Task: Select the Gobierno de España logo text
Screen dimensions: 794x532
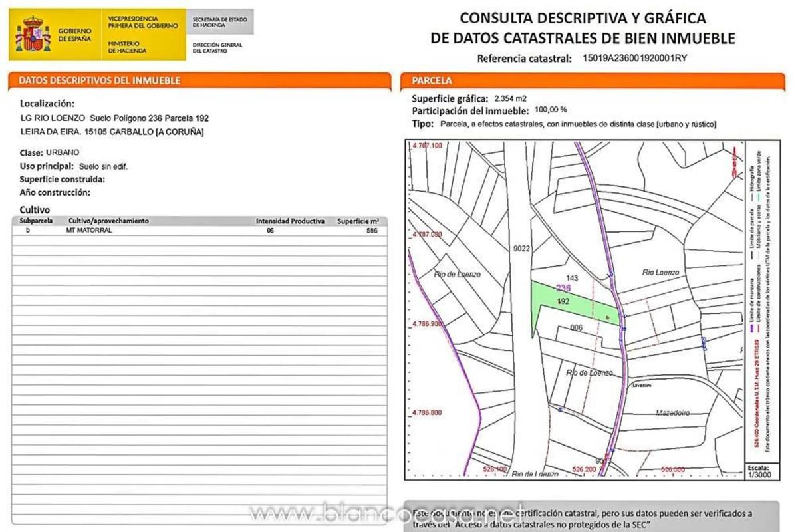Action: (75, 35)
